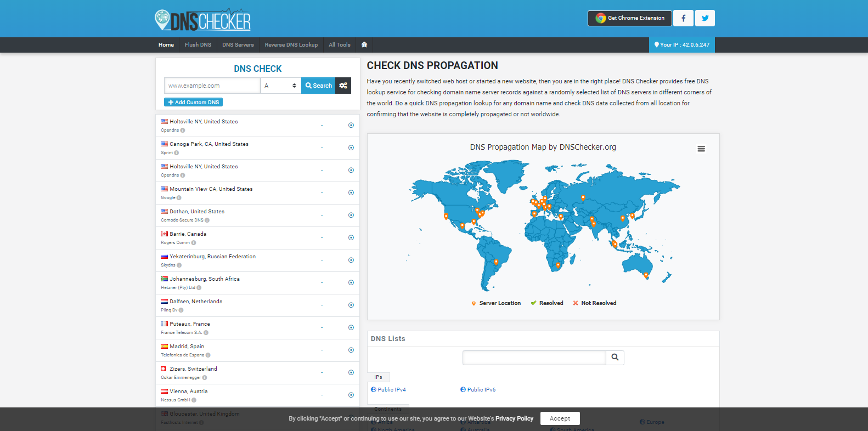Show info for Comodo Secure DNS
The width and height of the screenshot is (868, 431).
point(207,220)
